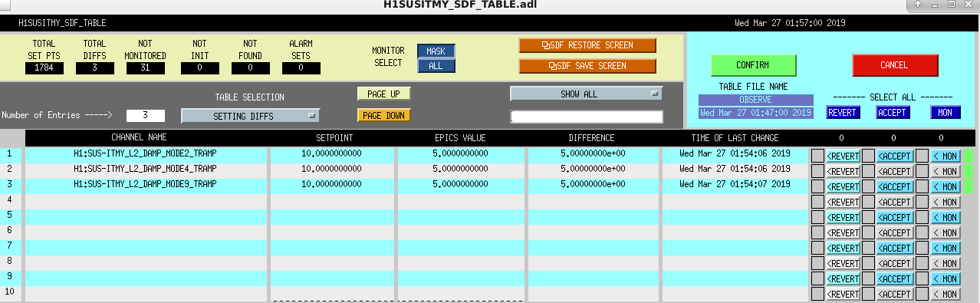Screen dimensions: 980x303
Task: Click the NOT MONITORED value 31
Action: (146, 68)
